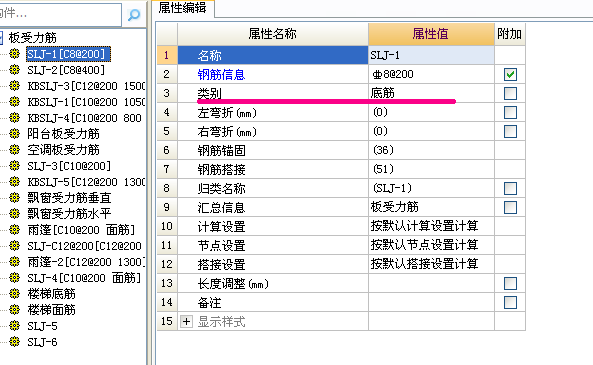
Task: Click the 左弯折(mm) value (0)
Action: click(431, 112)
